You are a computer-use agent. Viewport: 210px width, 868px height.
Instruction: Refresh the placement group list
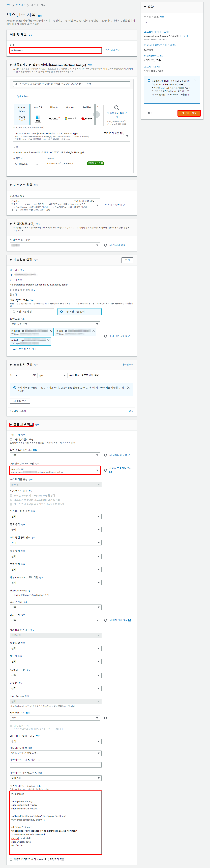click(x=106, y=620)
